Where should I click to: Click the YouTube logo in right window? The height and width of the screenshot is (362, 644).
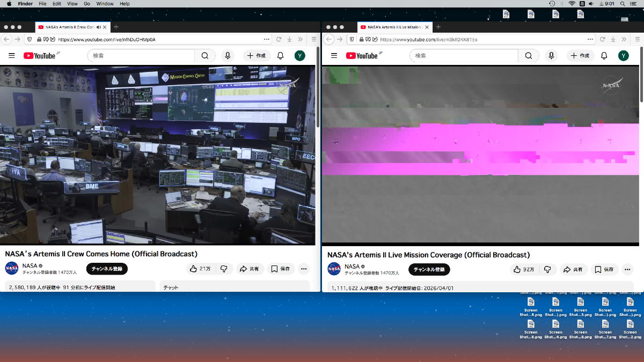363,55
